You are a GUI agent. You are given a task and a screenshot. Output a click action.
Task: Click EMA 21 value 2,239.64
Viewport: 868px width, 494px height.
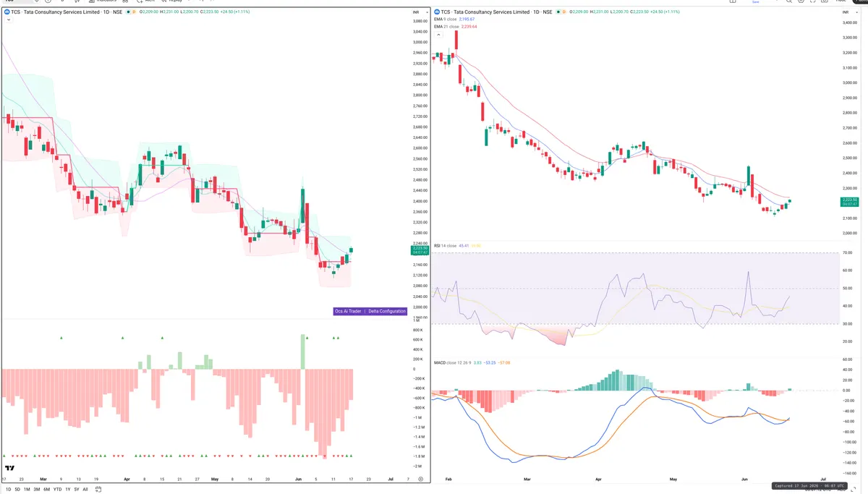468,26
